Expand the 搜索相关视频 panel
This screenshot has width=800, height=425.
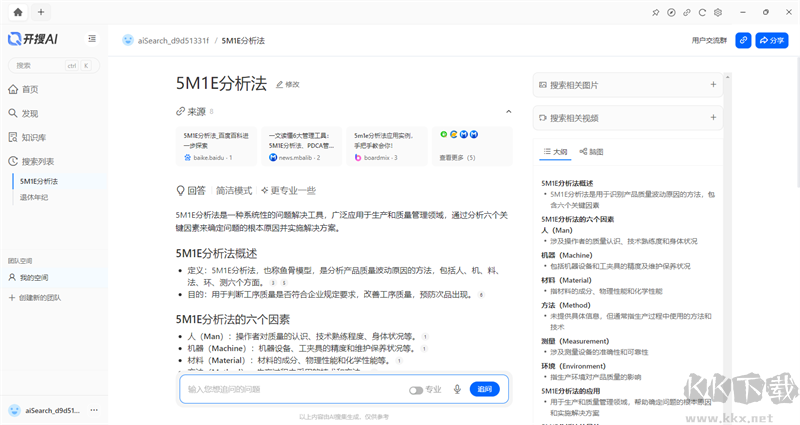(x=712, y=118)
